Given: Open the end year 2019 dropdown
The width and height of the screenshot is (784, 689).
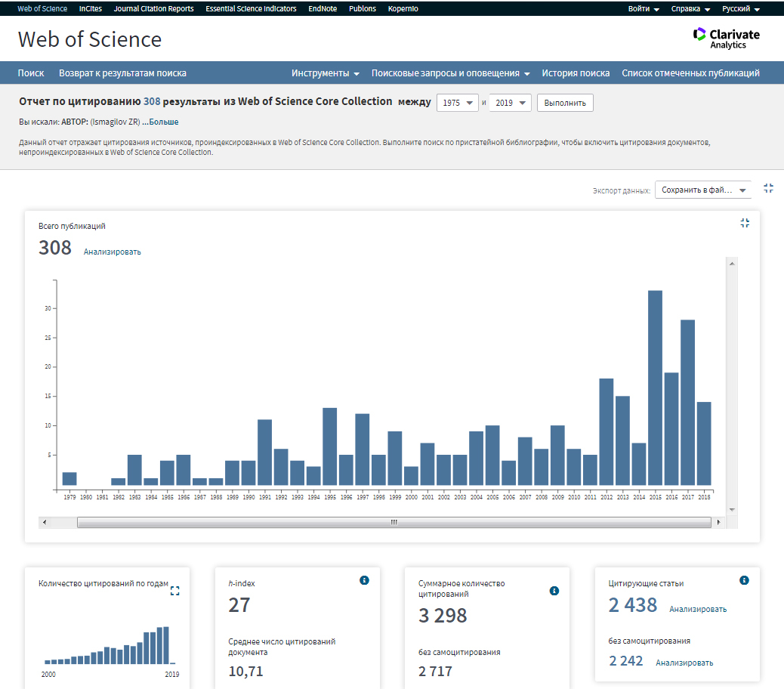Looking at the screenshot, I should 510,103.
